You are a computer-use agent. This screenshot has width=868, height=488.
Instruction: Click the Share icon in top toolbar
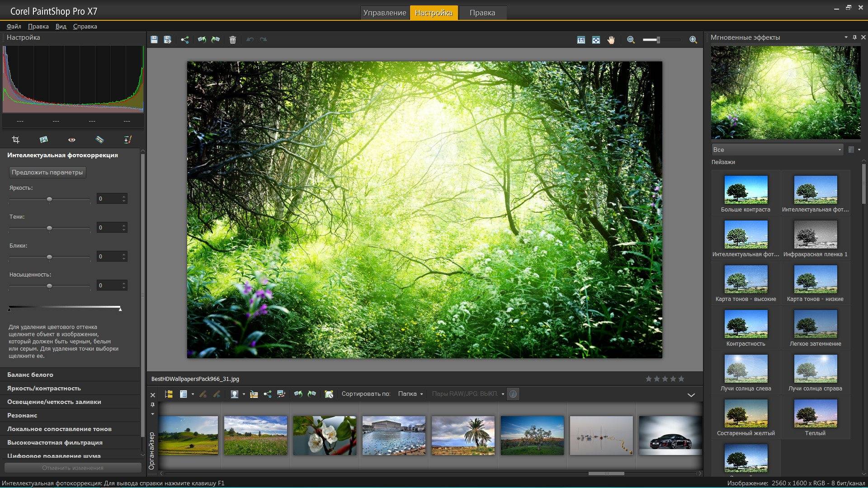click(185, 40)
